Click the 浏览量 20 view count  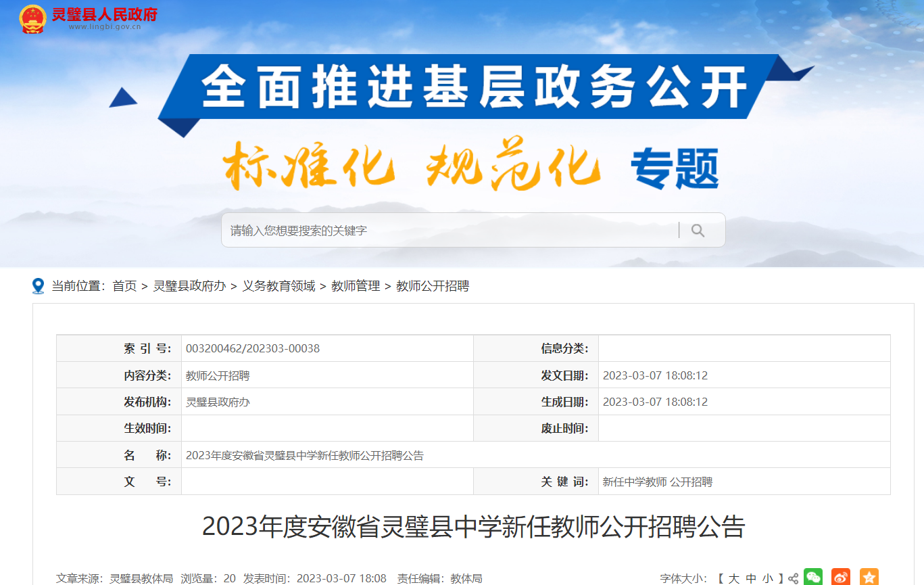[x=208, y=579]
